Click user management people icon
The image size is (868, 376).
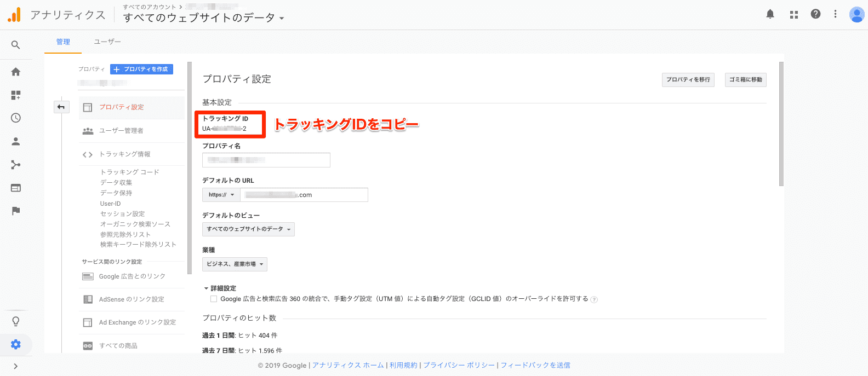88,131
